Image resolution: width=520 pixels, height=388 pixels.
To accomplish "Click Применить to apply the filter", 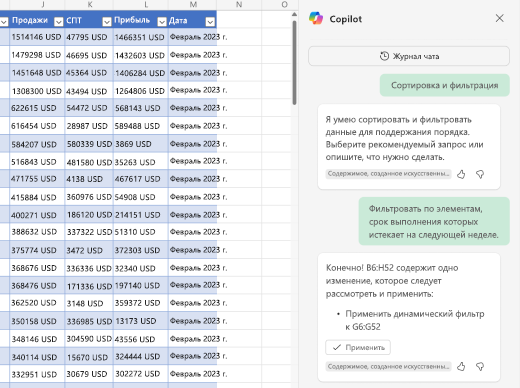I will click(358, 347).
